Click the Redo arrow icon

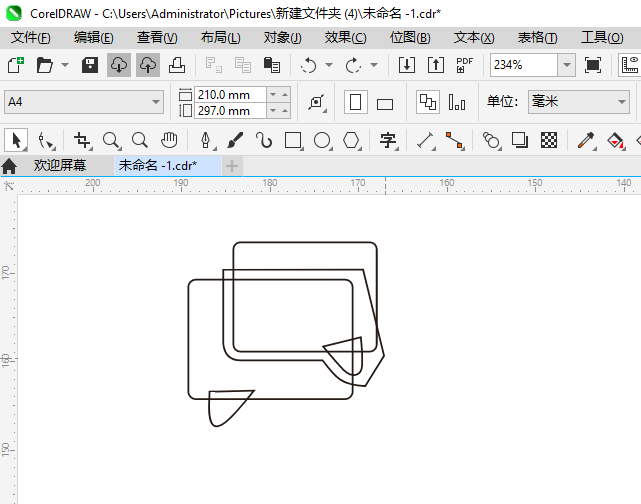[353, 65]
